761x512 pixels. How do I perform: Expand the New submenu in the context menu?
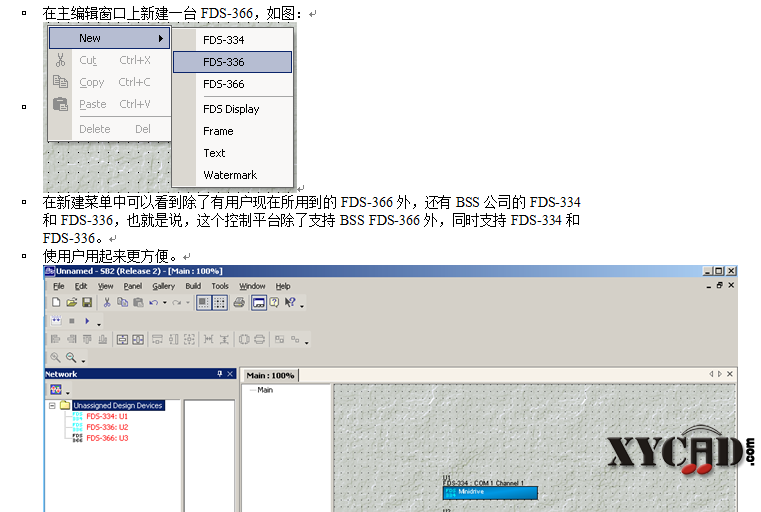click(109, 38)
